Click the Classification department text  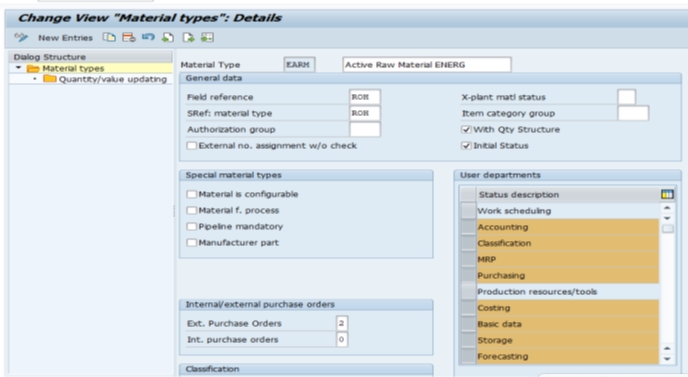coord(504,243)
